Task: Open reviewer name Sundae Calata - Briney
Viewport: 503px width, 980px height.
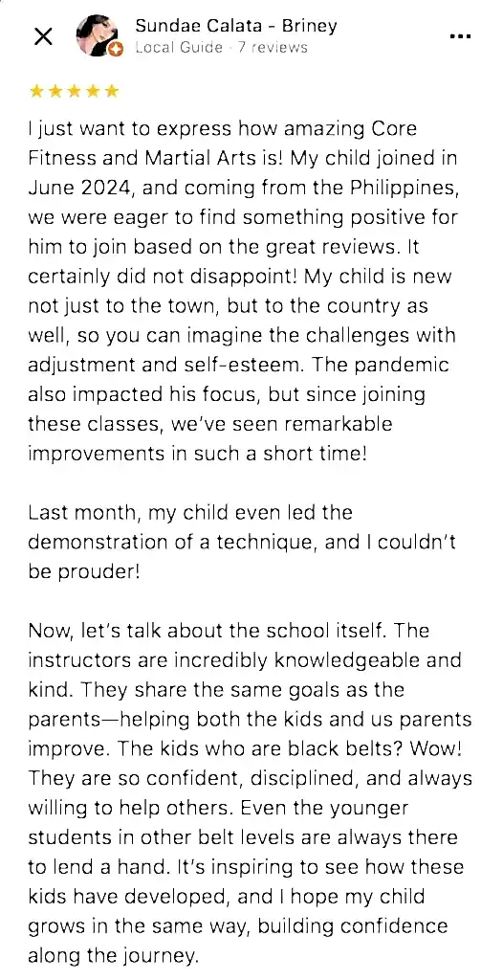Action: click(x=235, y=26)
